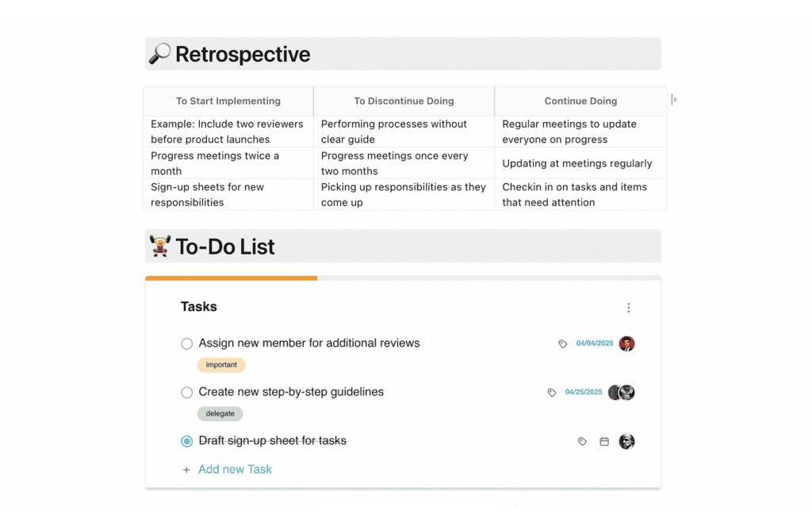Open the tag icon on the guidelines task
The width and height of the screenshot is (812, 526).
coord(552,392)
